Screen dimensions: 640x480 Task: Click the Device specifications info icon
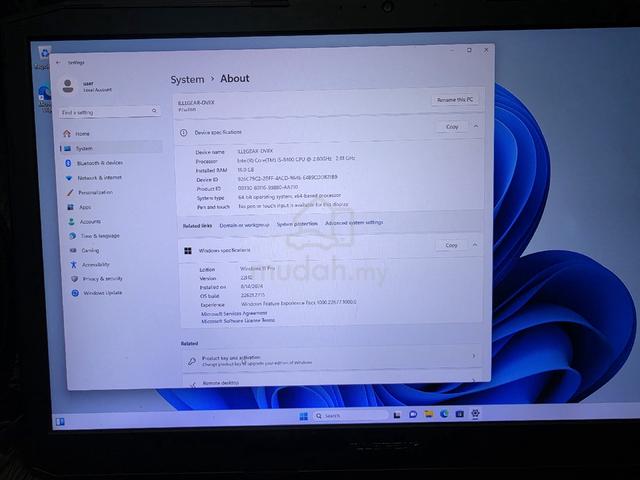point(184,133)
